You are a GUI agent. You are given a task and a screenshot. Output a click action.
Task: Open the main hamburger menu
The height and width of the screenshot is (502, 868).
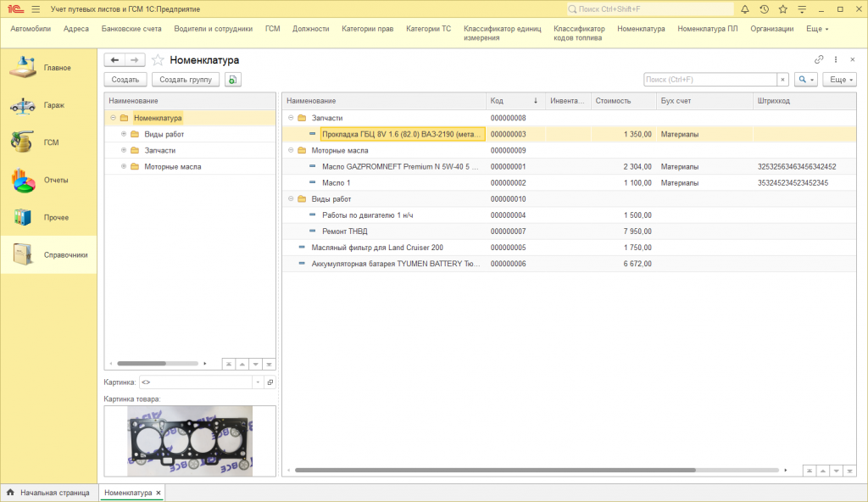pos(36,8)
